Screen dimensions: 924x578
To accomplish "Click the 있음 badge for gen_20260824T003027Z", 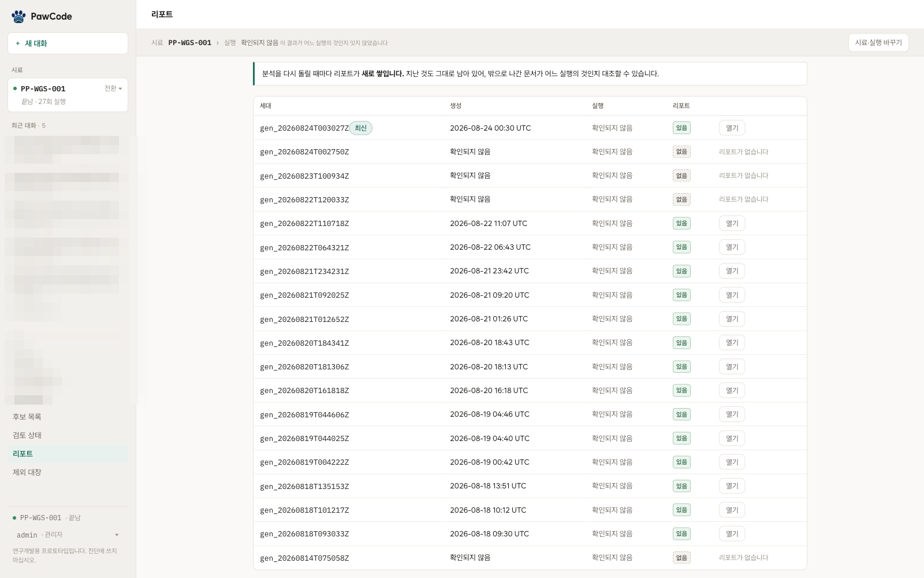I will pyautogui.click(x=681, y=128).
